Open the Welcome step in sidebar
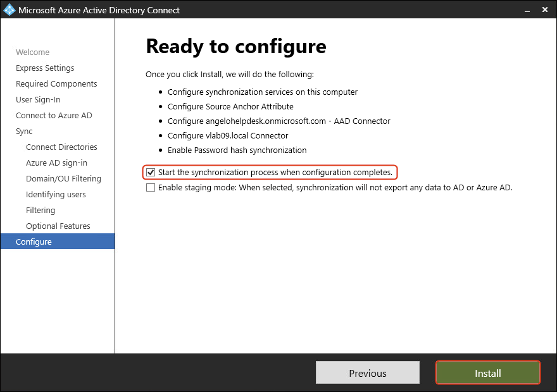The height and width of the screenshot is (392, 557). [x=32, y=52]
